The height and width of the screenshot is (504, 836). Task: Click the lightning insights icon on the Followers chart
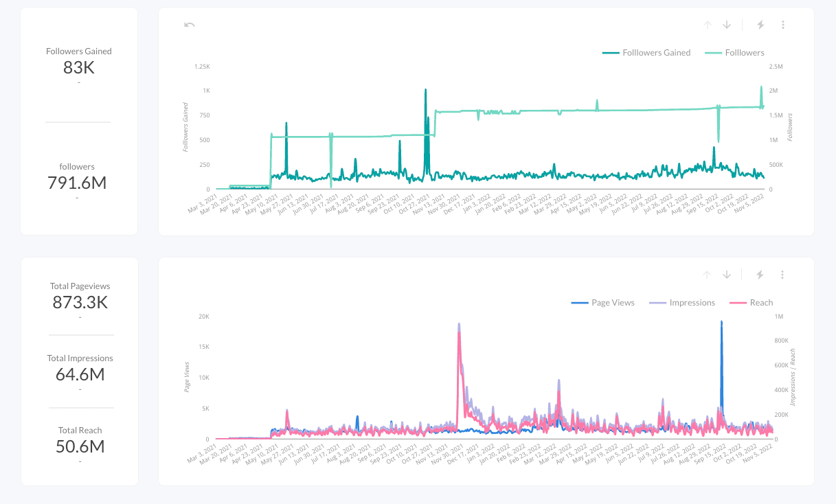coord(760,24)
